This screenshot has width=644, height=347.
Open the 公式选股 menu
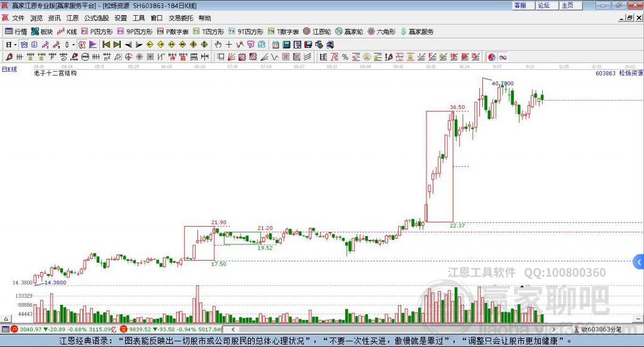click(96, 18)
